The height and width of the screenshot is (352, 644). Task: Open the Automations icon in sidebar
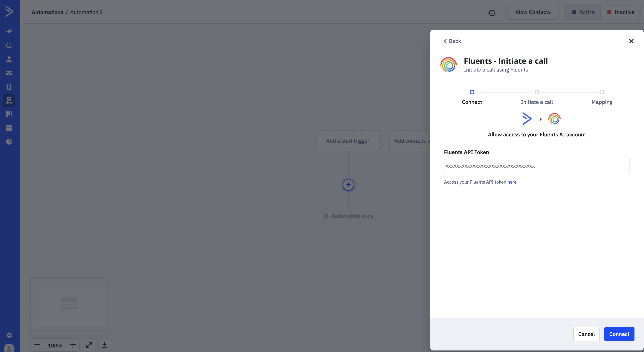tap(9, 100)
